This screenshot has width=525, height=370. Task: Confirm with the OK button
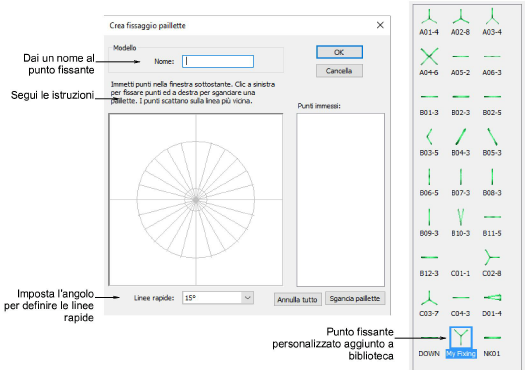point(339,52)
